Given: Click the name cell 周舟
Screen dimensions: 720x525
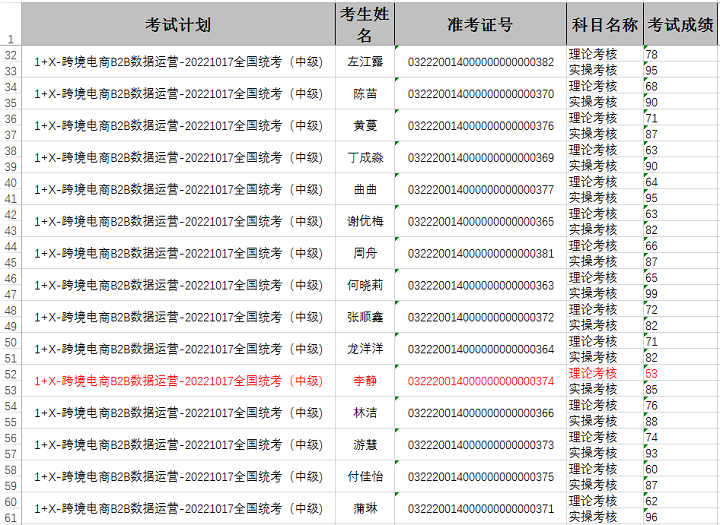Looking at the screenshot, I should [365, 253].
